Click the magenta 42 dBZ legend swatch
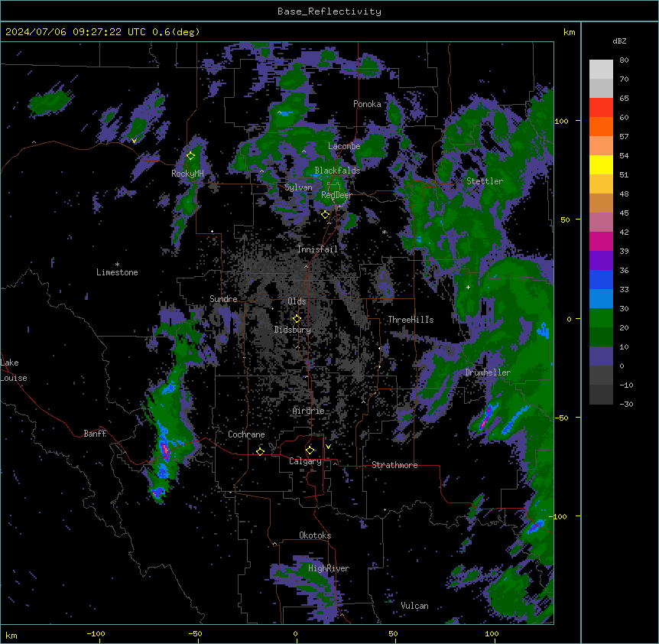Viewport: 659px width, 644px height. (x=601, y=241)
